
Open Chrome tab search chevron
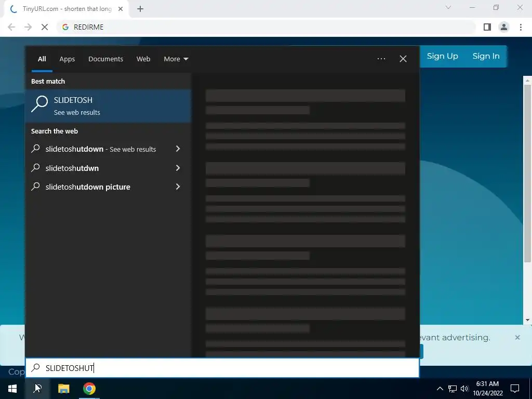pos(448,7)
